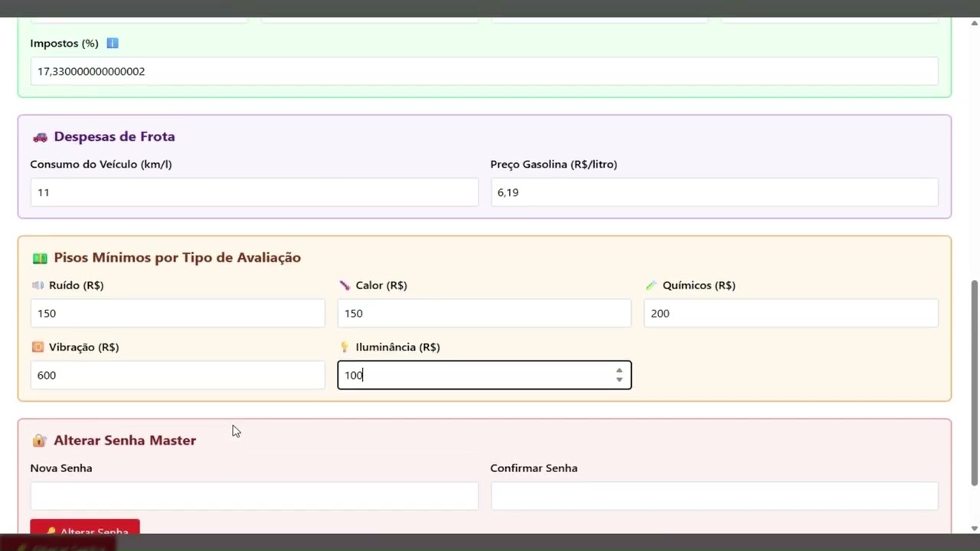
Task: Click the Consumo do Veículo (km/l) label
Action: coord(101,165)
